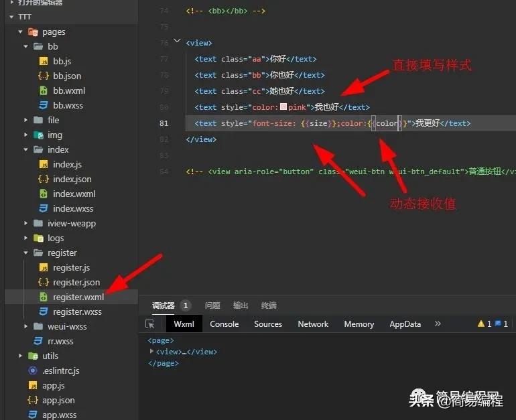Open the Memory tab
This screenshot has height=420, width=516.
pyautogui.click(x=359, y=324)
